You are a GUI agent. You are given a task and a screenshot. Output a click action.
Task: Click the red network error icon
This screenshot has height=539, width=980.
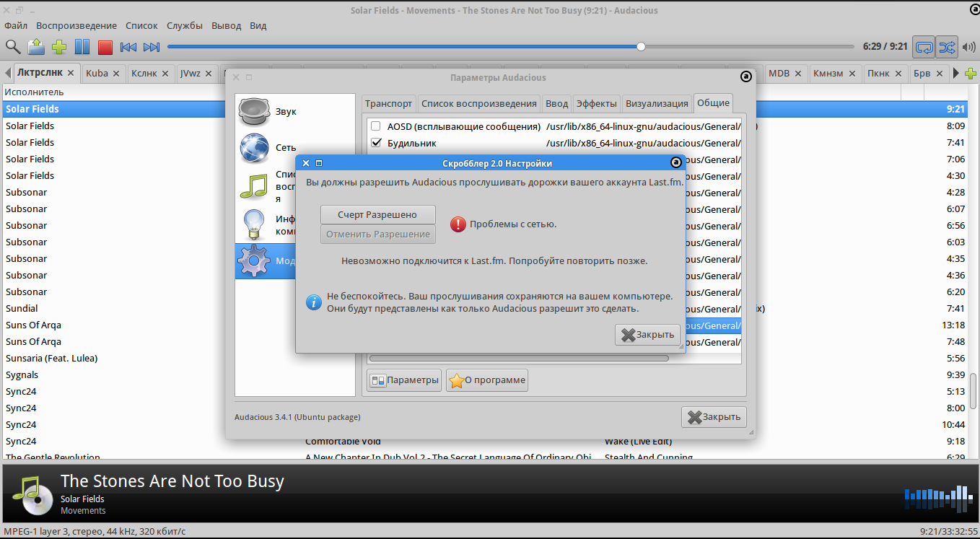point(458,224)
